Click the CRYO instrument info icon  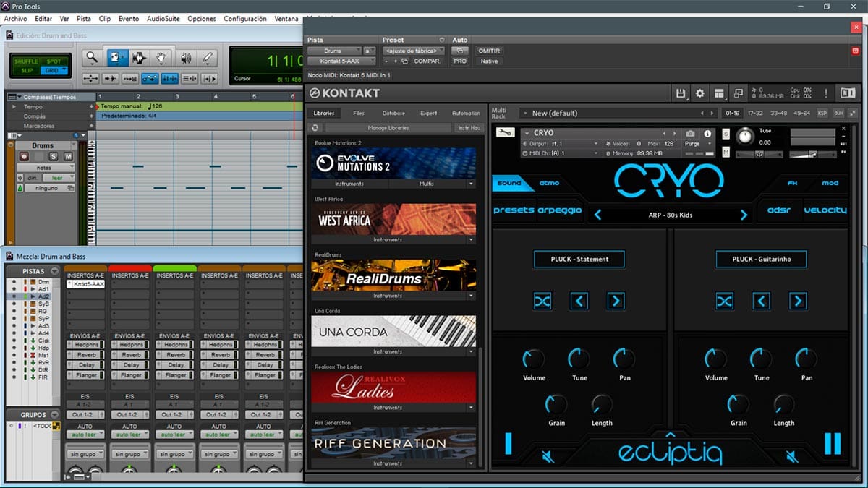point(707,134)
